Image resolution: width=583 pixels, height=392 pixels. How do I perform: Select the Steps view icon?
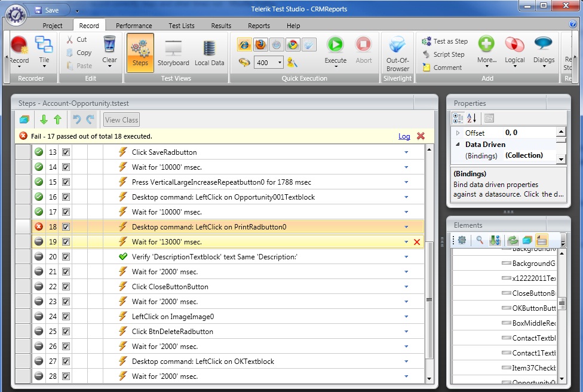pyautogui.click(x=140, y=53)
